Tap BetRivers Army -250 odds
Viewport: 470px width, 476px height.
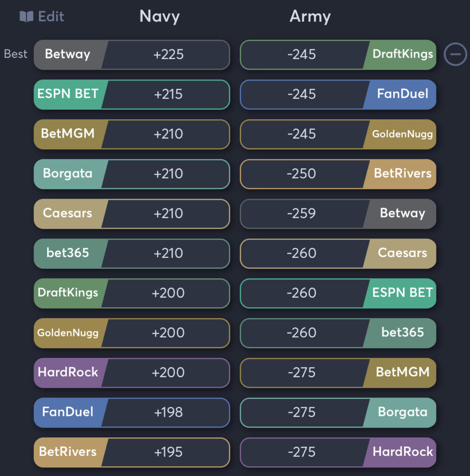point(338,174)
